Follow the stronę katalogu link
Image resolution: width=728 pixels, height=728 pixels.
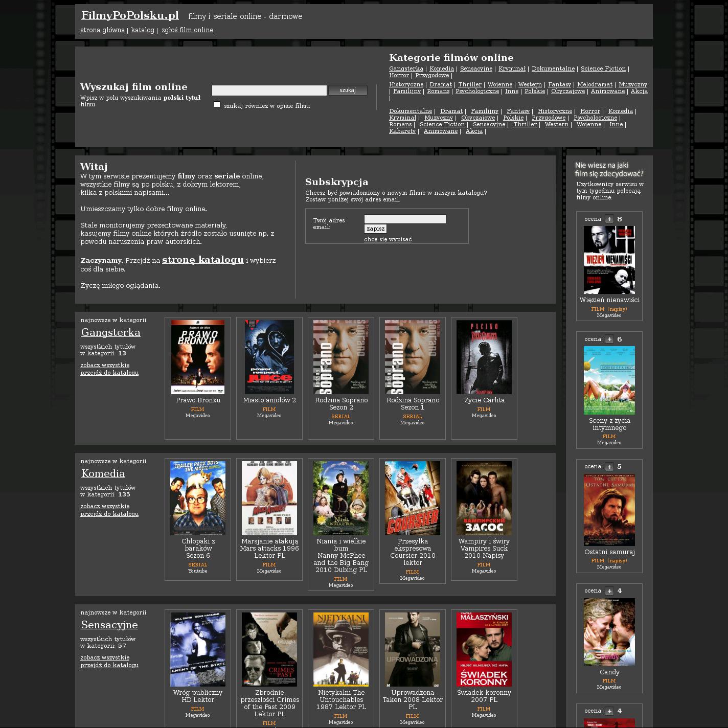click(x=202, y=260)
